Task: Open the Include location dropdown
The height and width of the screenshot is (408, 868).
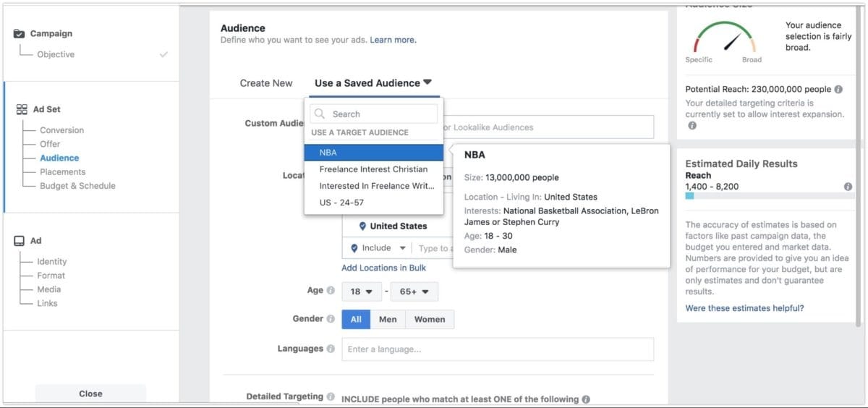Action: pyautogui.click(x=378, y=248)
